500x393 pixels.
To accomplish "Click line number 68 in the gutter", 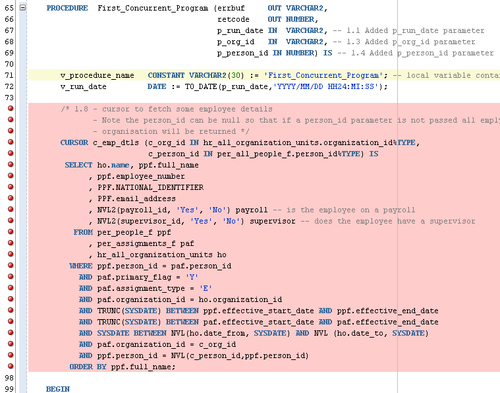I will 9,42.
